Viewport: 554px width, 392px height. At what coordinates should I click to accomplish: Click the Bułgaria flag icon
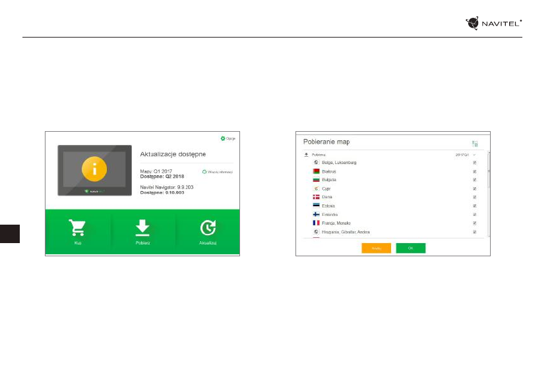pos(316,180)
